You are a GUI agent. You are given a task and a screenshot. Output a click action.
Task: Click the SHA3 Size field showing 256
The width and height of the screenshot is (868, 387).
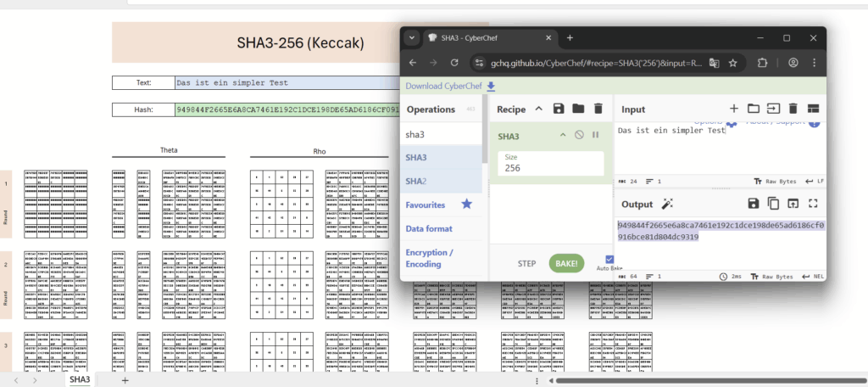pos(550,163)
